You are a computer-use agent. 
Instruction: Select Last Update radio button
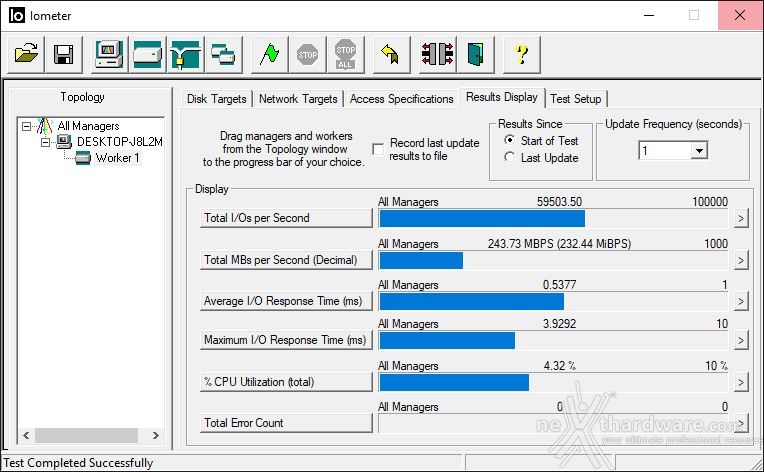tap(510, 157)
